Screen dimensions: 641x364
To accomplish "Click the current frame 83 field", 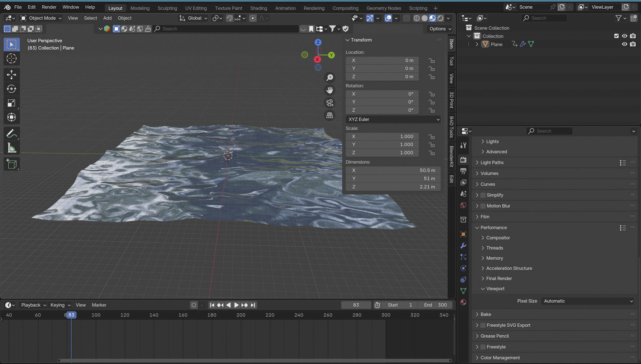I will [x=356, y=305].
